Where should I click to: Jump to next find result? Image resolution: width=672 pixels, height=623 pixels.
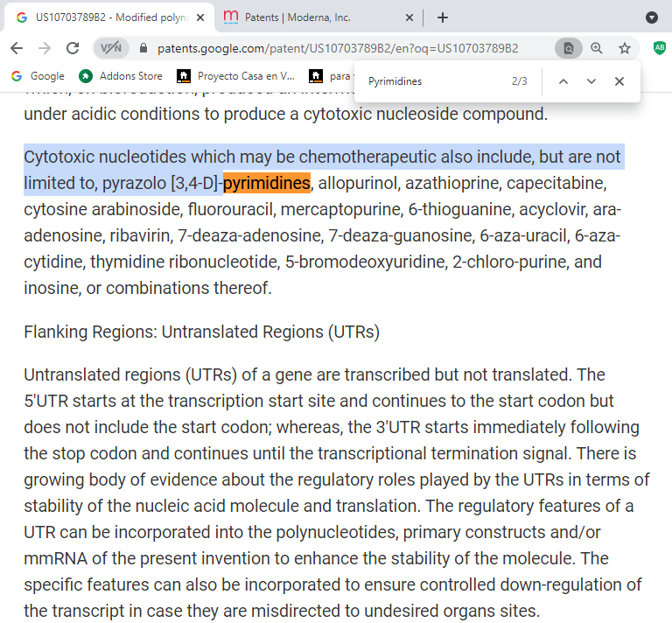591,81
